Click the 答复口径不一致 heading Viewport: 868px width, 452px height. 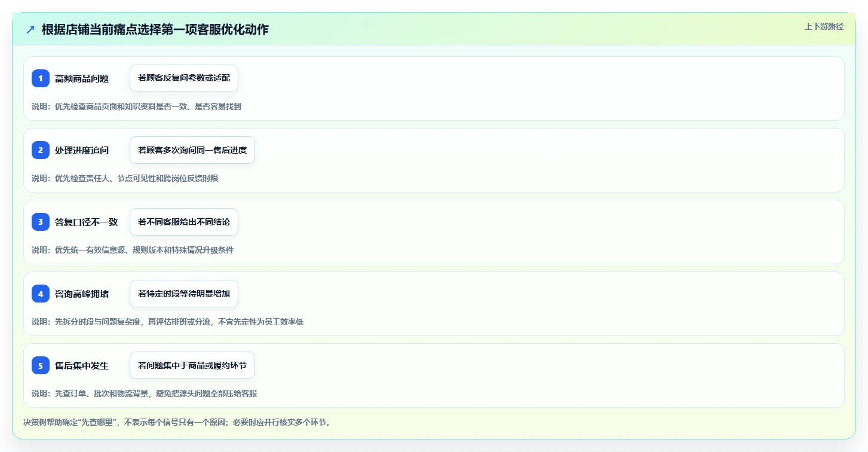point(87,222)
